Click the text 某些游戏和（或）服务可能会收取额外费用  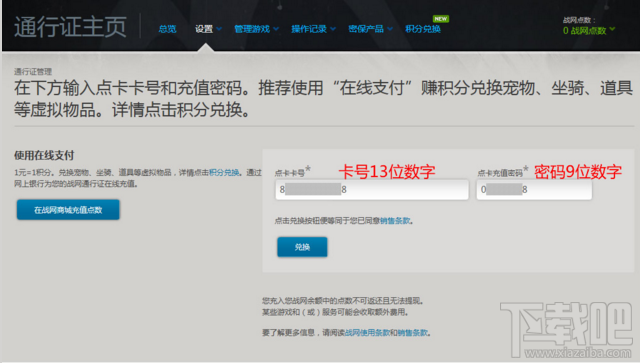coord(335,312)
